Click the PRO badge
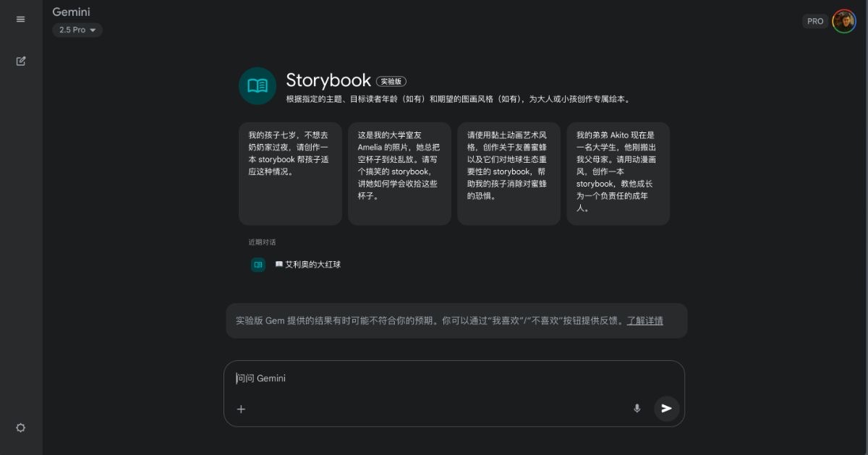 pyautogui.click(x=815, y=21)
